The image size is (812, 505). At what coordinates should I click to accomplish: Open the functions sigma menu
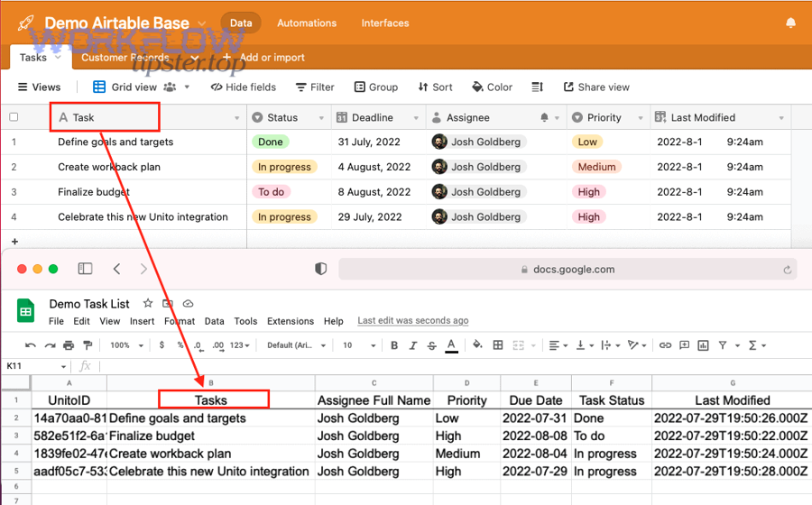click(x=757, y=345)
